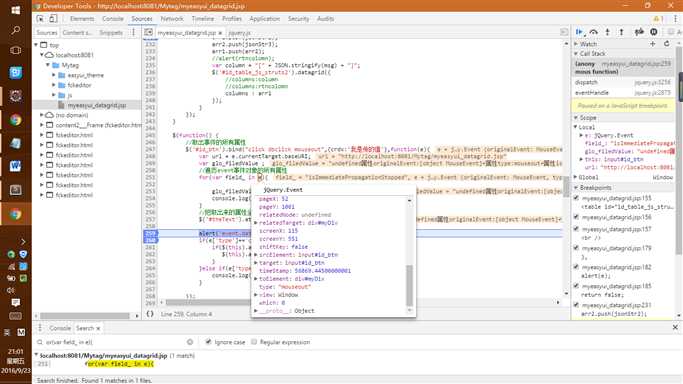Image resolution: width=683 pixels, height=384 pixels.
Task: Add a watch expression
Action: [653, 44]
